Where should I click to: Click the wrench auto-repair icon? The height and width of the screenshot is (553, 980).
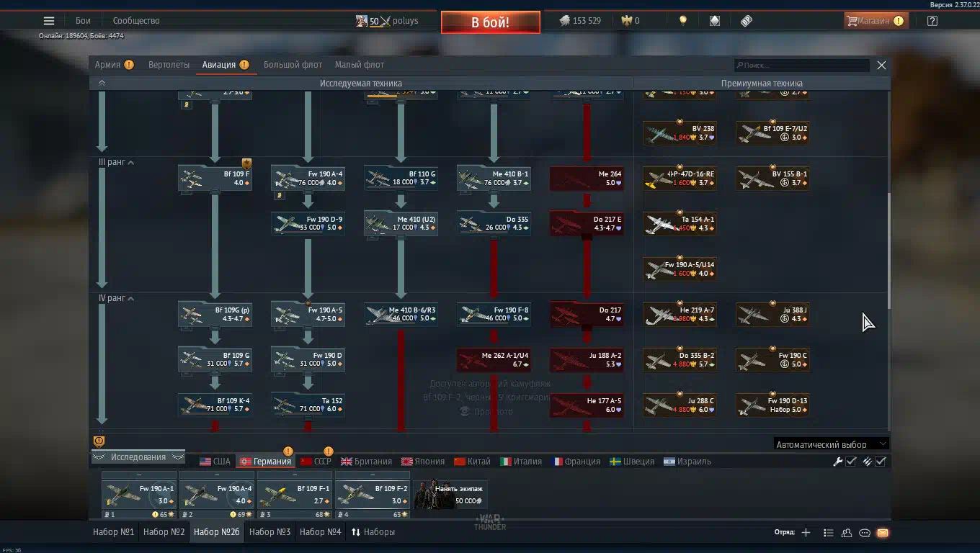(837, 462)
